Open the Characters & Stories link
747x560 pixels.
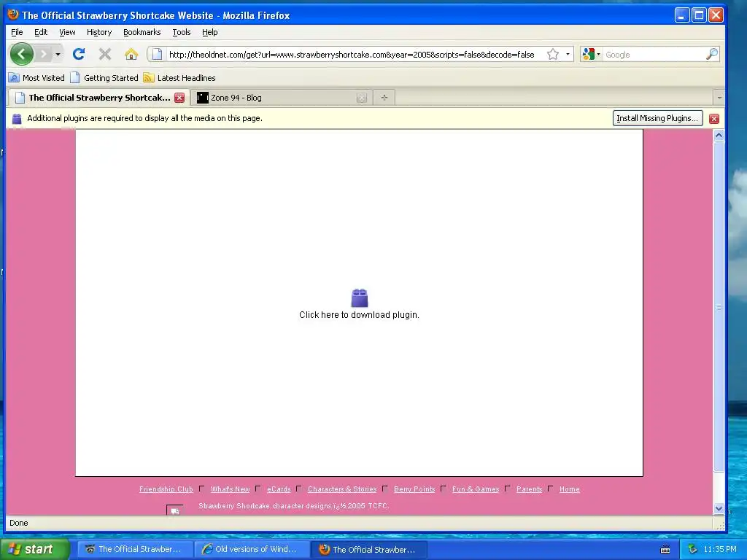point(342,489)
